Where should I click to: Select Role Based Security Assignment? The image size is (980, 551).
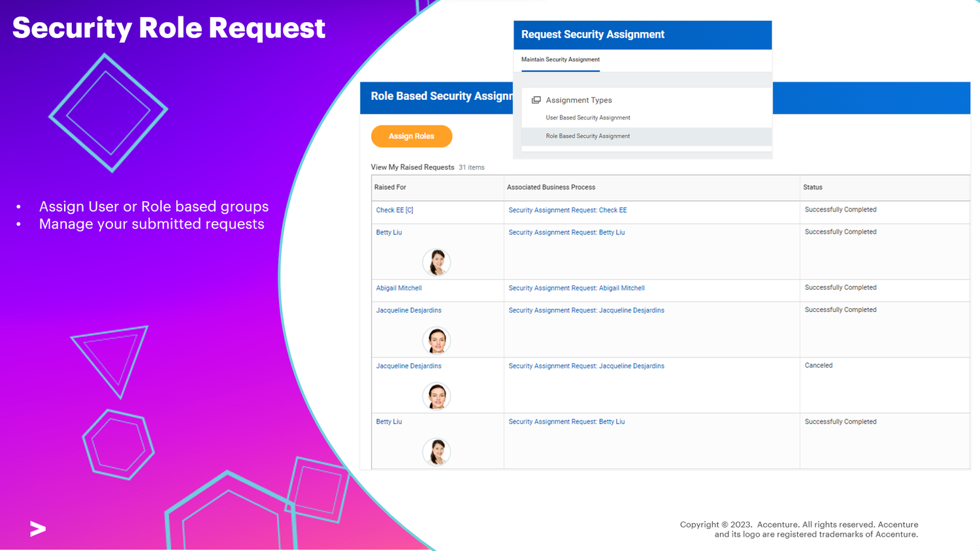[587, 136]
